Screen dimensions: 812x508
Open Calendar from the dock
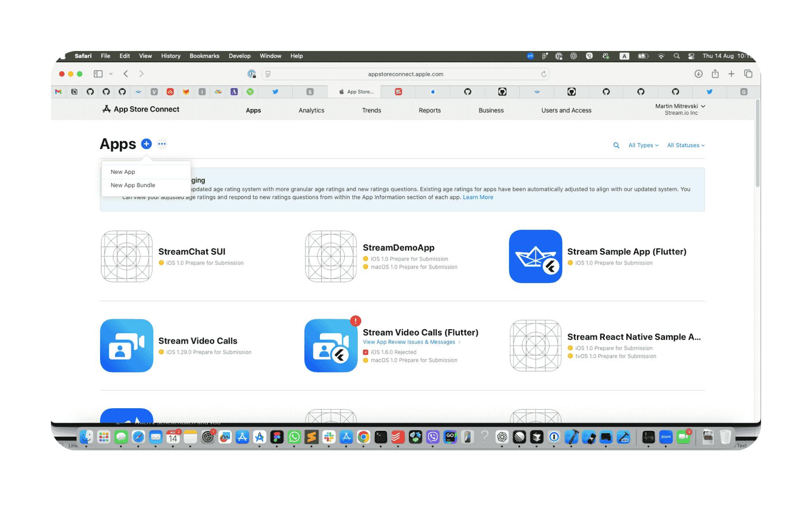pos(173,437)
